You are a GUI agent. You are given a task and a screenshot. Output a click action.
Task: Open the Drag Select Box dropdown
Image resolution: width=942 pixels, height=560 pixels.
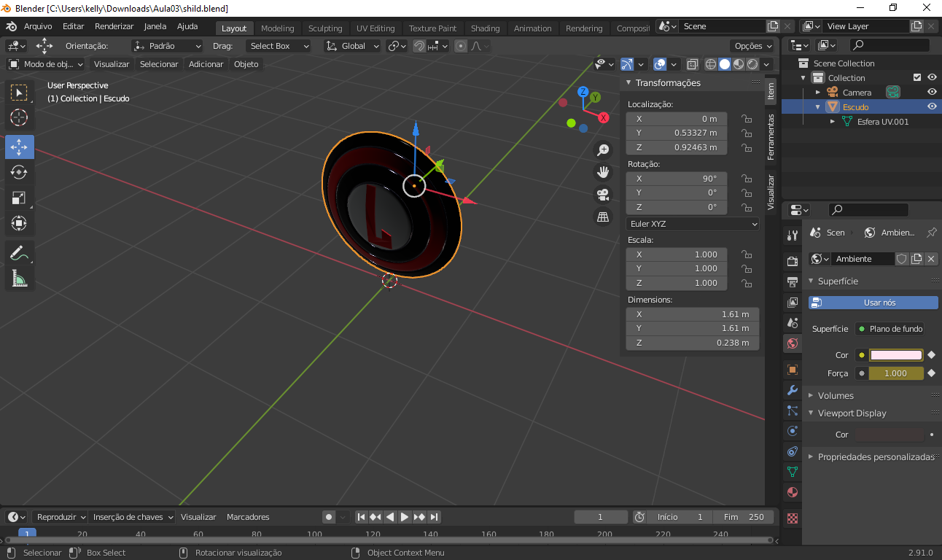coord(278,46)
